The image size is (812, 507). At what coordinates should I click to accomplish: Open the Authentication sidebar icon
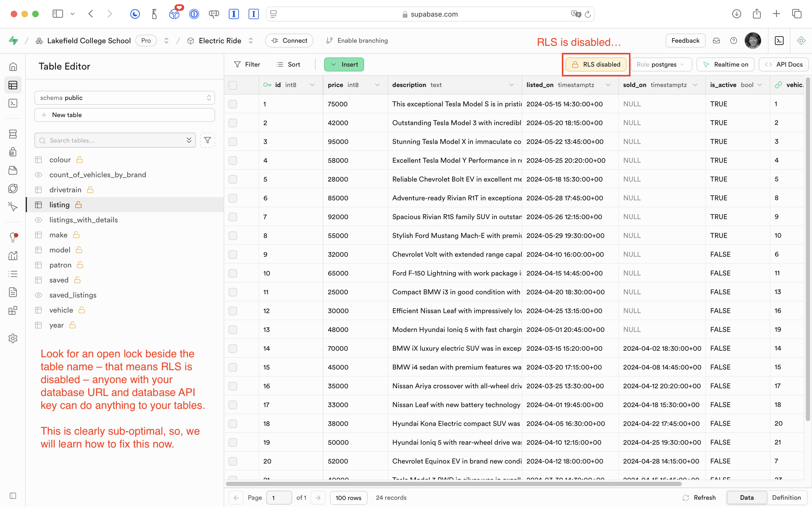click(13, 152)
